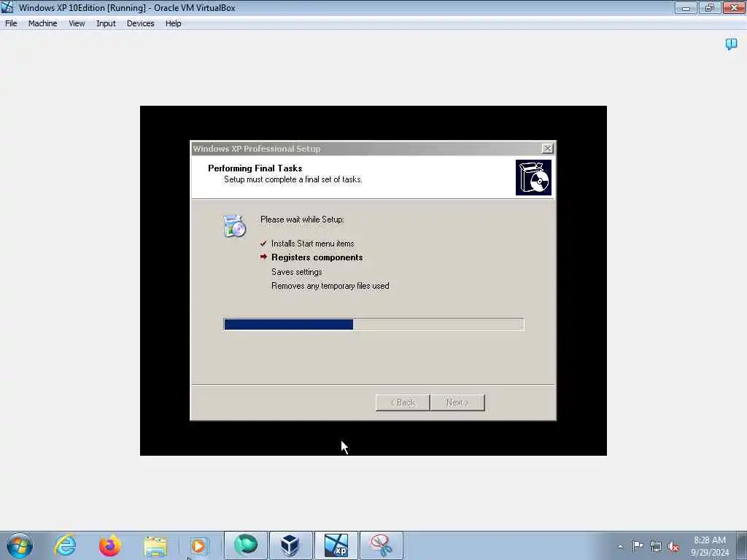Click the muted volume tray icon

[673, 546]
